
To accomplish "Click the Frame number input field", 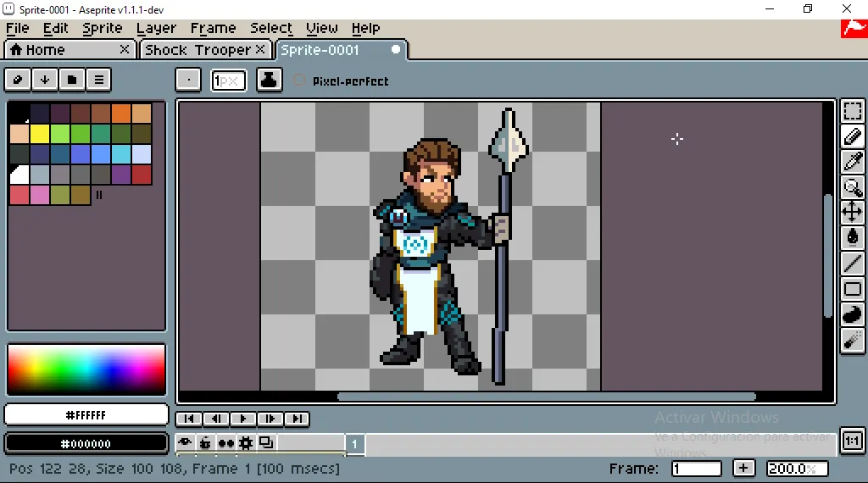I will tap(697, 469).
